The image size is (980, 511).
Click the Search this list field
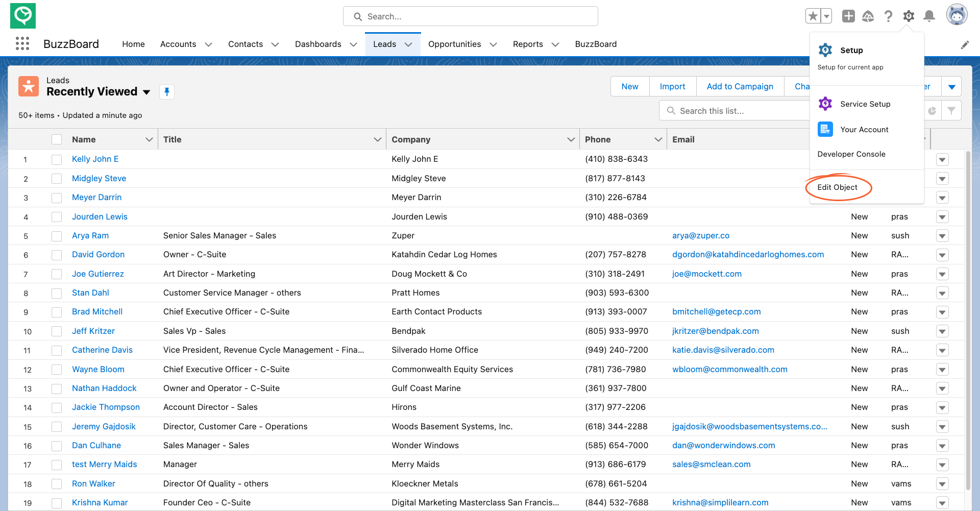click(x=735, y=111)
